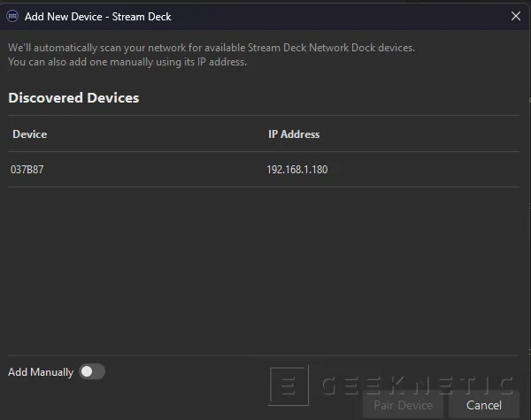The width and height of the screenshot is (531, 420).
Task: Click the Add Manually label
Action: coord(41,372)
